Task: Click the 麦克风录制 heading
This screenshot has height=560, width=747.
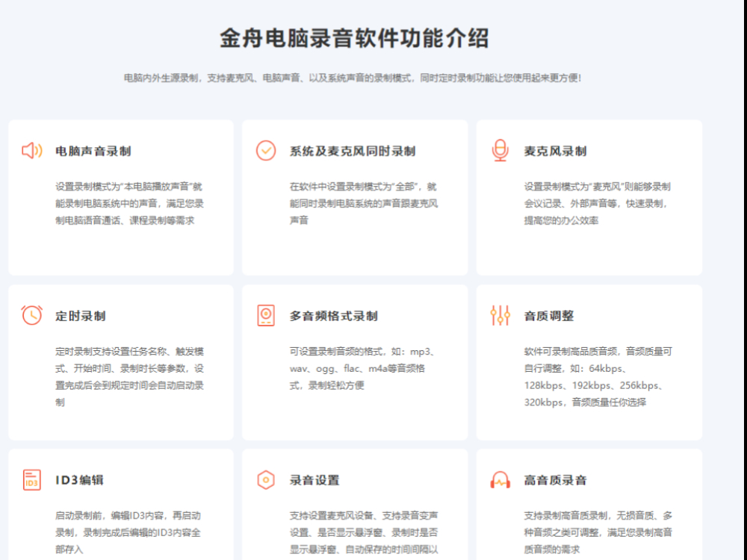Action: pyautogui.click(x=555, y=152)
